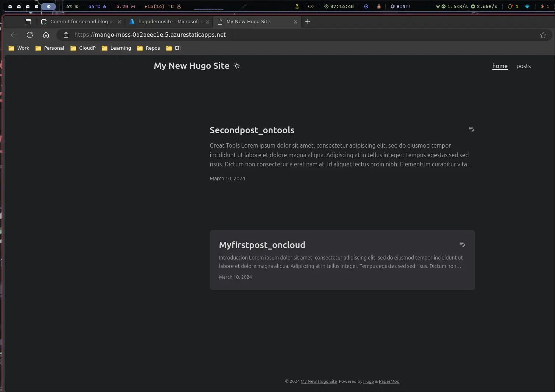Click the Linux penguin icon in status bar

[297, 7]
